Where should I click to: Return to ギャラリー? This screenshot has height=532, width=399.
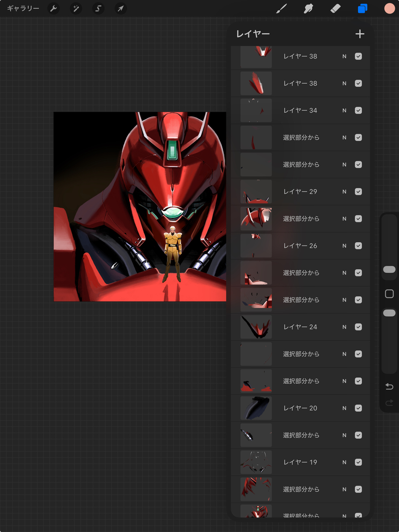point(23,8)
